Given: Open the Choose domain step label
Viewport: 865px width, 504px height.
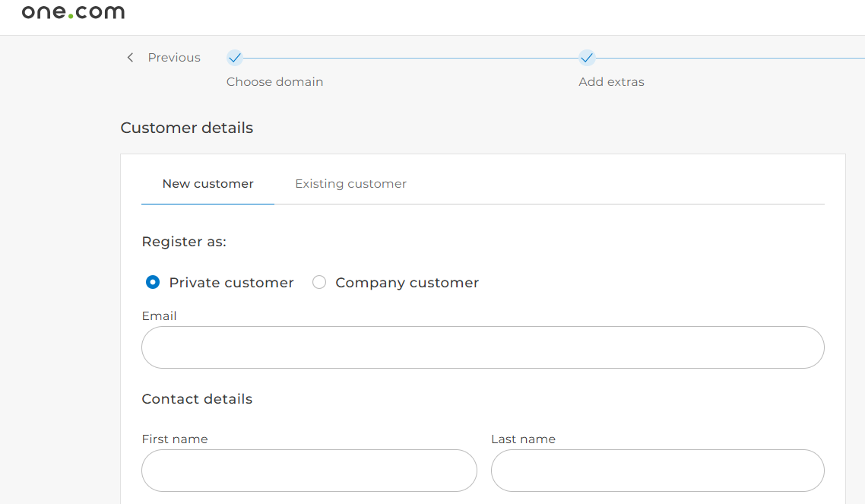Looking at the screenshot, I should 274,81.
